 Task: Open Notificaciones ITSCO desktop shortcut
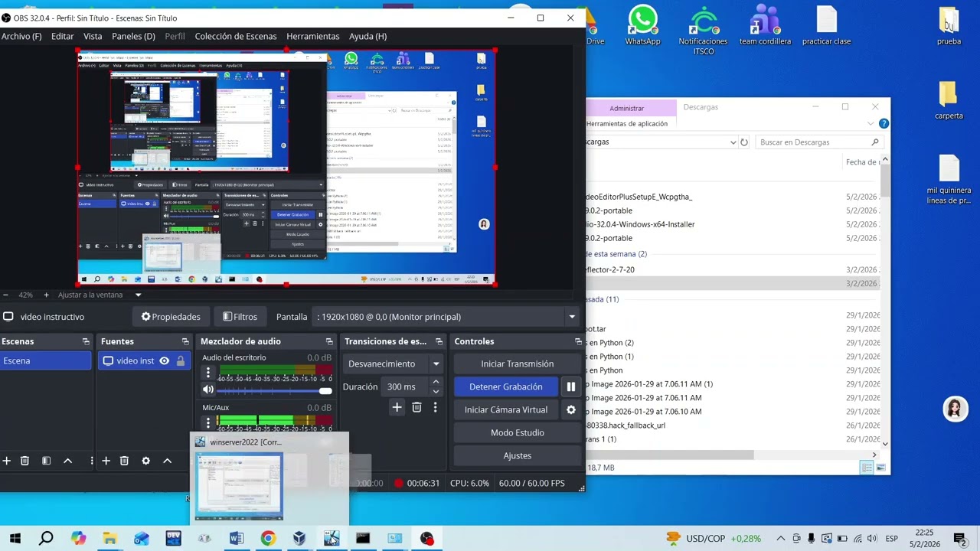[703, 31]
